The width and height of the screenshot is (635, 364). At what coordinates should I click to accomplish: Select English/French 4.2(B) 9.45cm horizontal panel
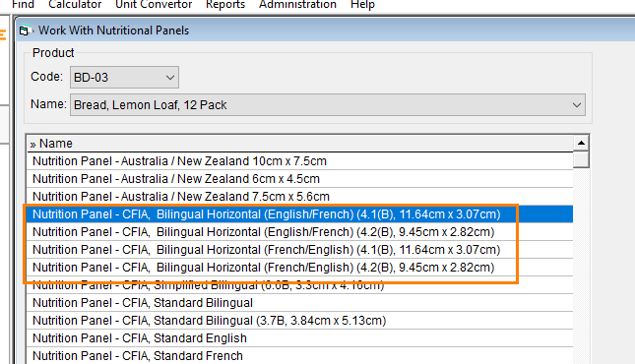tap(299, 232)
